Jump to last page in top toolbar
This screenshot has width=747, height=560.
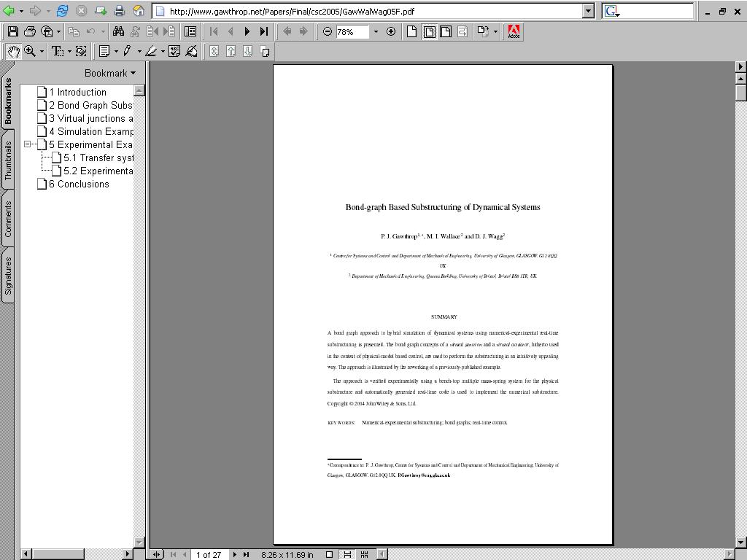coord(264,32)
